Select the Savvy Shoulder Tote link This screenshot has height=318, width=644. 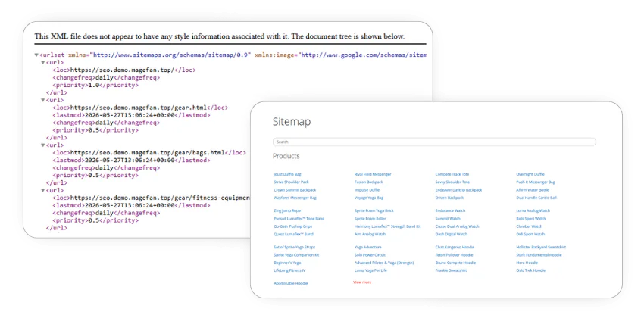coord(452,182)
